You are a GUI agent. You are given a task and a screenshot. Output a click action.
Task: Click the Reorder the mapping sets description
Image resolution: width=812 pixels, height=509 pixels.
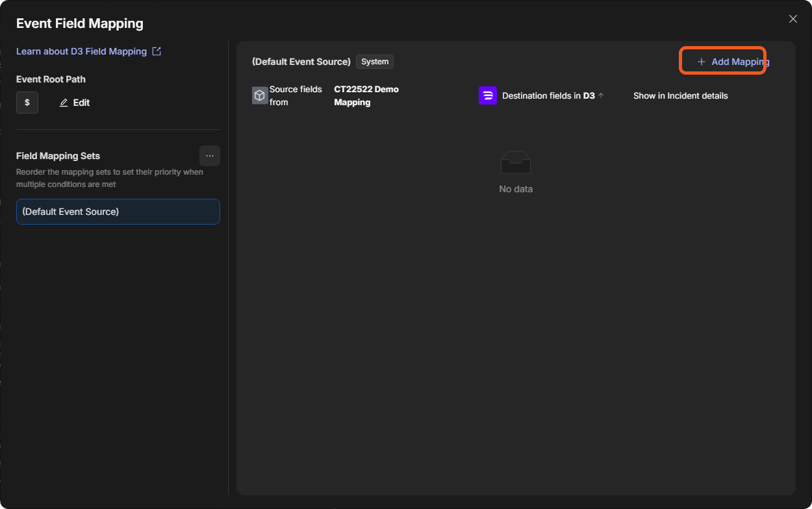click(x=110, y=178)
